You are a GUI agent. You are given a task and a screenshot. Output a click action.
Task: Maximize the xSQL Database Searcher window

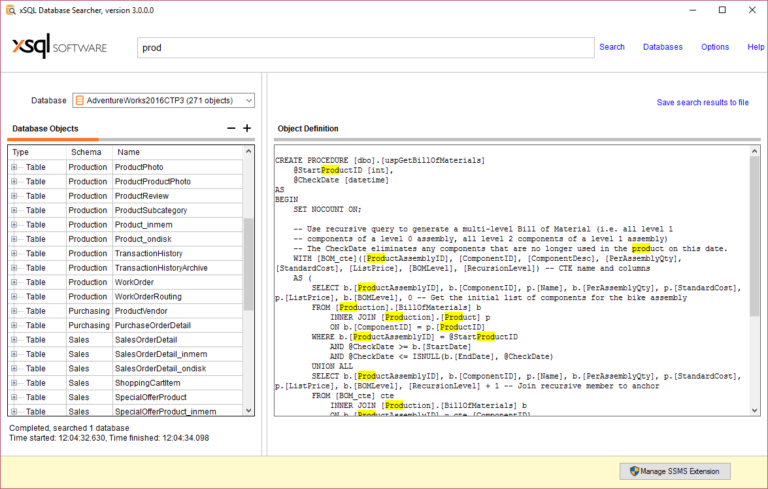[722, 10]
